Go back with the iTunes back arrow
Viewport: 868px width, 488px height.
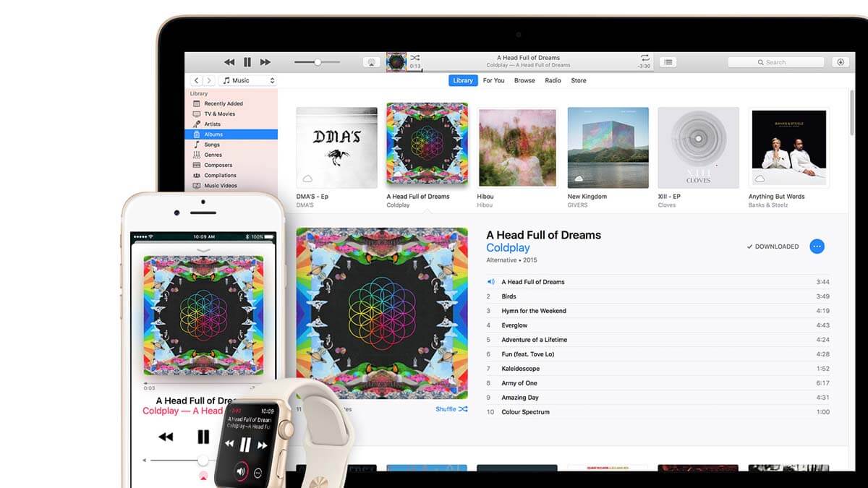tap(196, 80)
